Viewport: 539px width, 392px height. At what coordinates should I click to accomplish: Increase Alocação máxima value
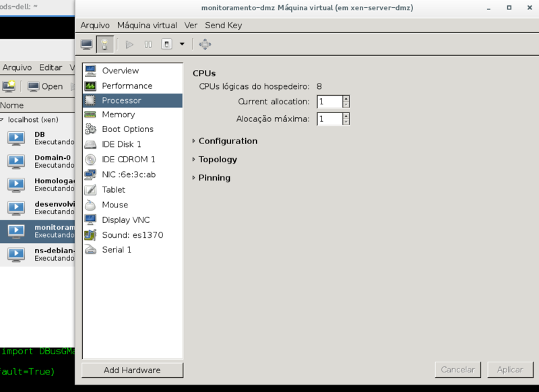point(346,116)
